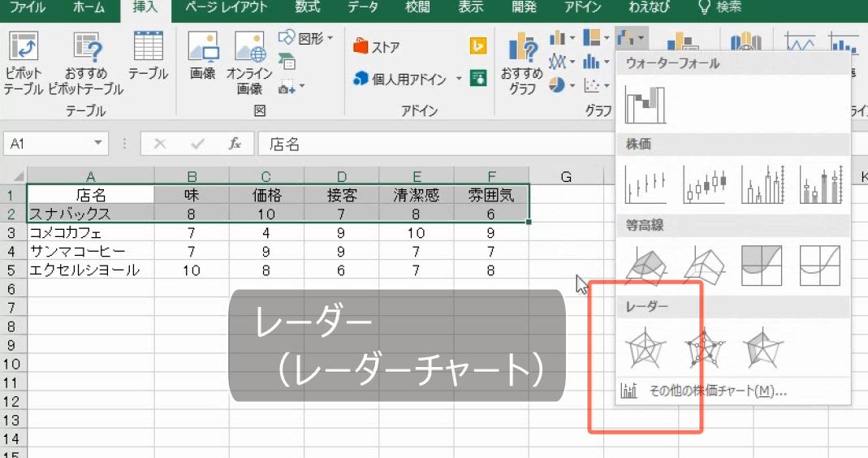Switch to the ホーム tab
This screenshot has height=458, width=868.
click(89, 7)
